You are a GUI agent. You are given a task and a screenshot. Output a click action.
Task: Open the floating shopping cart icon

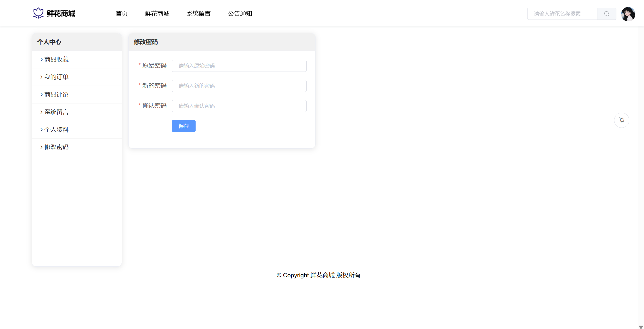622,120
